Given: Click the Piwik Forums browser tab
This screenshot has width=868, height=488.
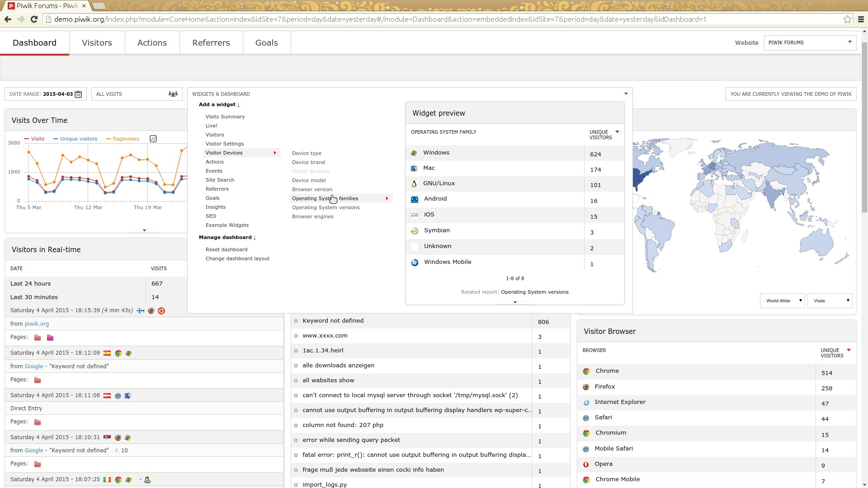Looking at the screenshot, I should click(x=47, y=6).
